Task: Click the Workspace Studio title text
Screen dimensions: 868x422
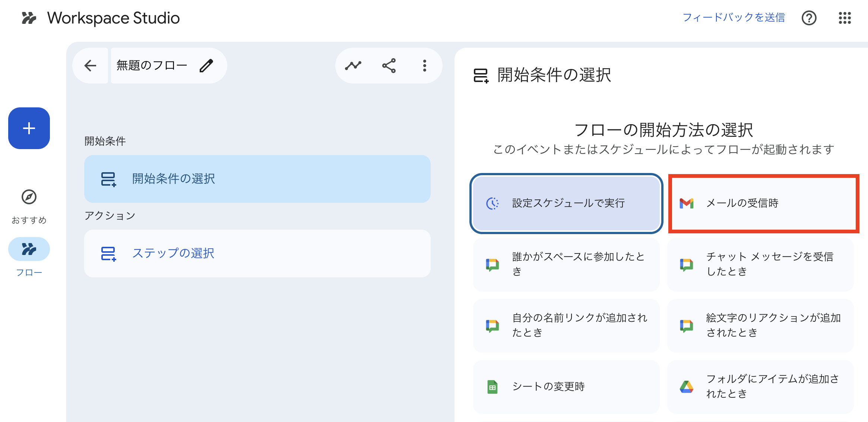Action: [113, 18]
